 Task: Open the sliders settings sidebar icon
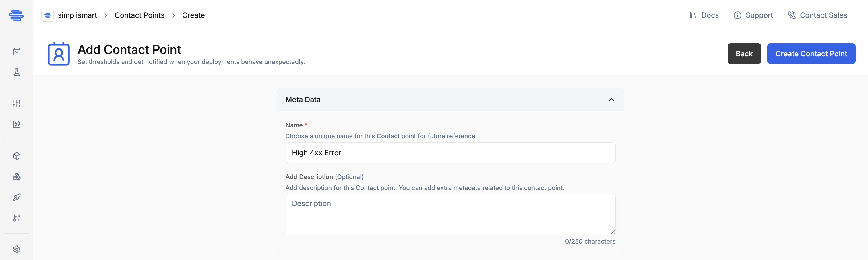click(x=17, y=104)
